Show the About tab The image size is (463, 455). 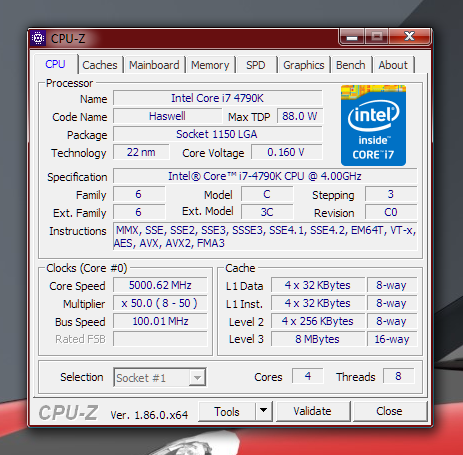pyautogui.click(x=393, y=65)
